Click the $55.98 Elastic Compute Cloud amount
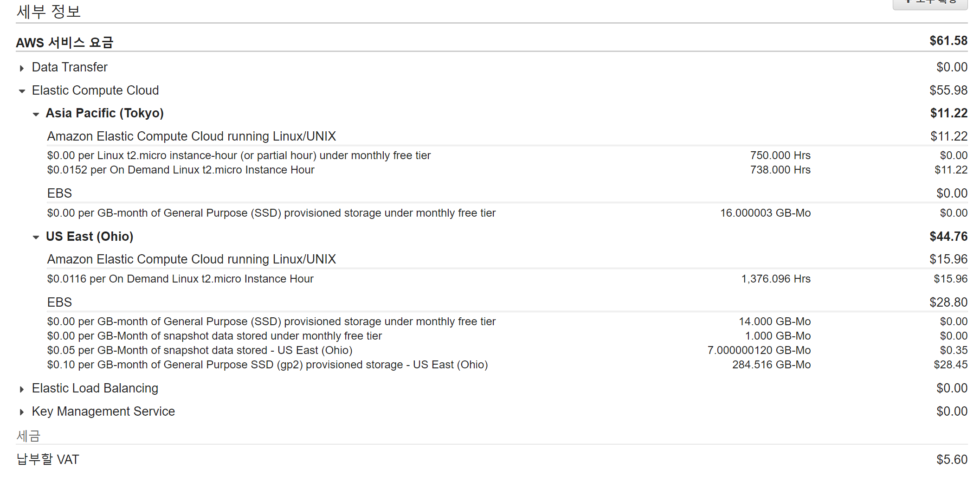 (948, 90)
